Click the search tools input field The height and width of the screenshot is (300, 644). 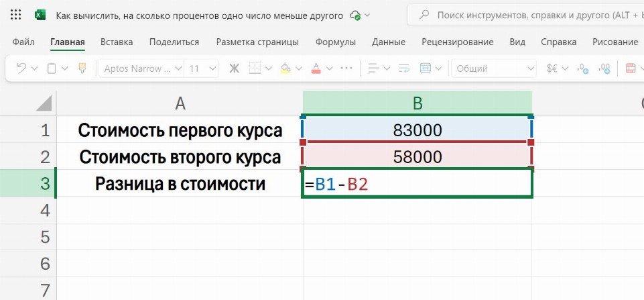tap(529, 15)
